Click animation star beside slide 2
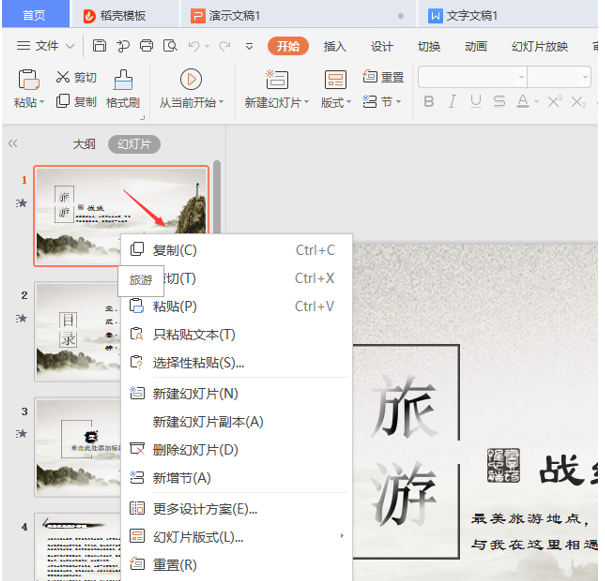The height and width of the screenshot is (581, 605). coord(22,318)
